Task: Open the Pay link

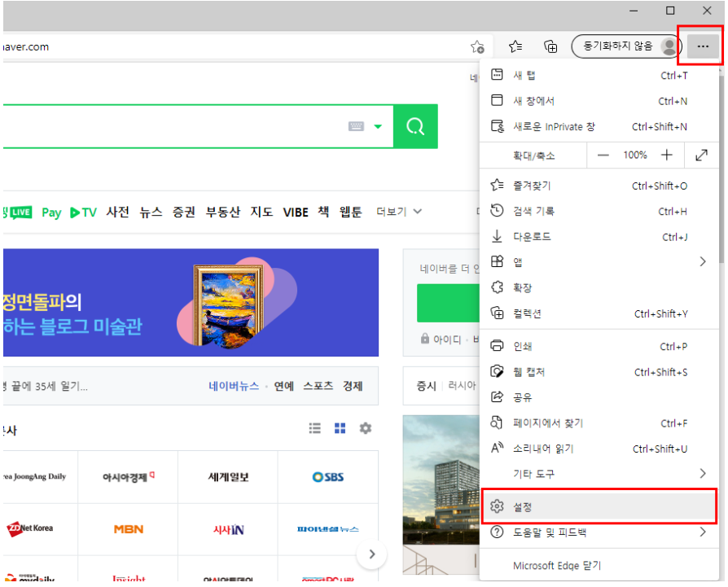Action: (x=51, y=212)
